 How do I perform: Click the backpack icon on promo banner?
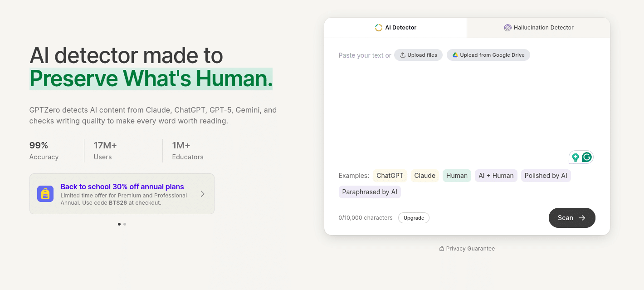45,194
